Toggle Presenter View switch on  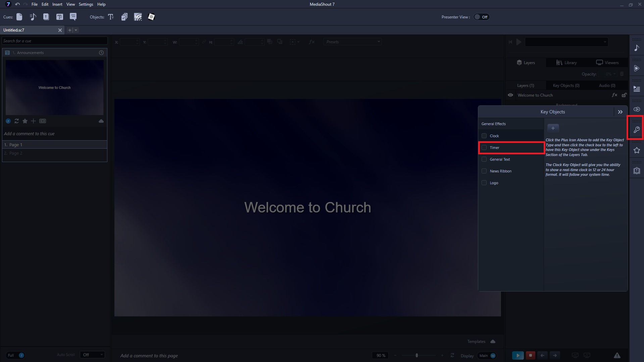481,17
